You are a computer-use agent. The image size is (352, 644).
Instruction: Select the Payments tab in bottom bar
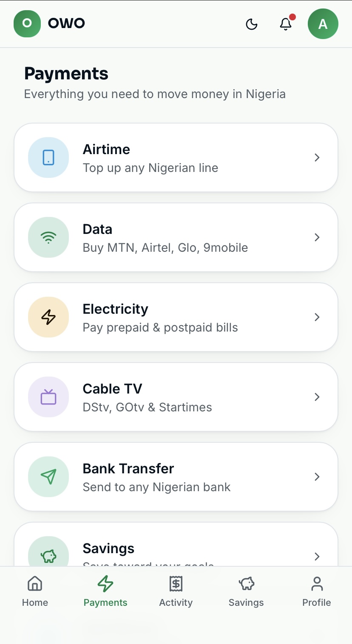[105, 591]
